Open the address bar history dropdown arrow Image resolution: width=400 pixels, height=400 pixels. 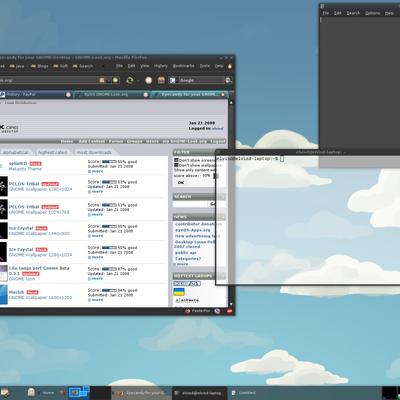point(109,80)
